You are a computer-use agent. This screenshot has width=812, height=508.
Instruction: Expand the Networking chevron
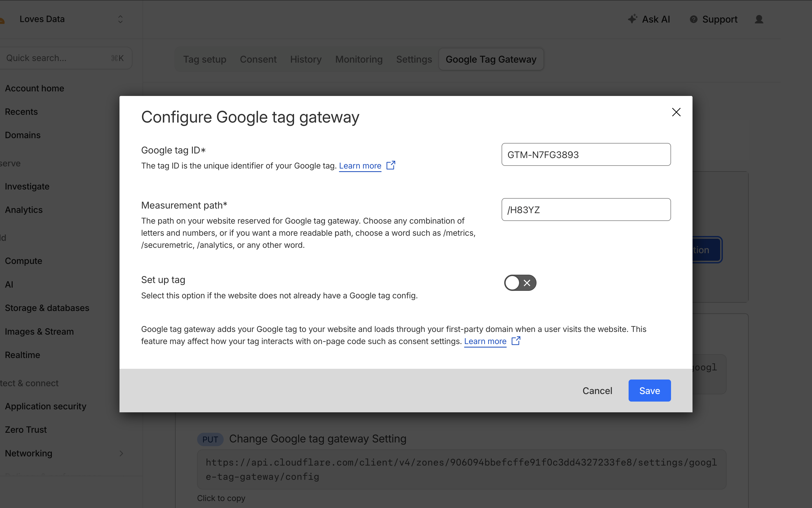click(x=121, y=453)
